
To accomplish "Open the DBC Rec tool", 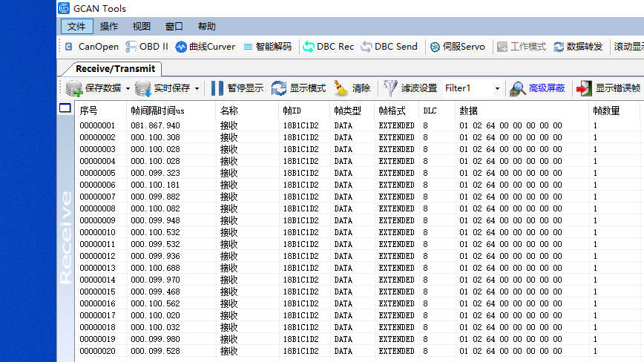I will pos(328,47).
